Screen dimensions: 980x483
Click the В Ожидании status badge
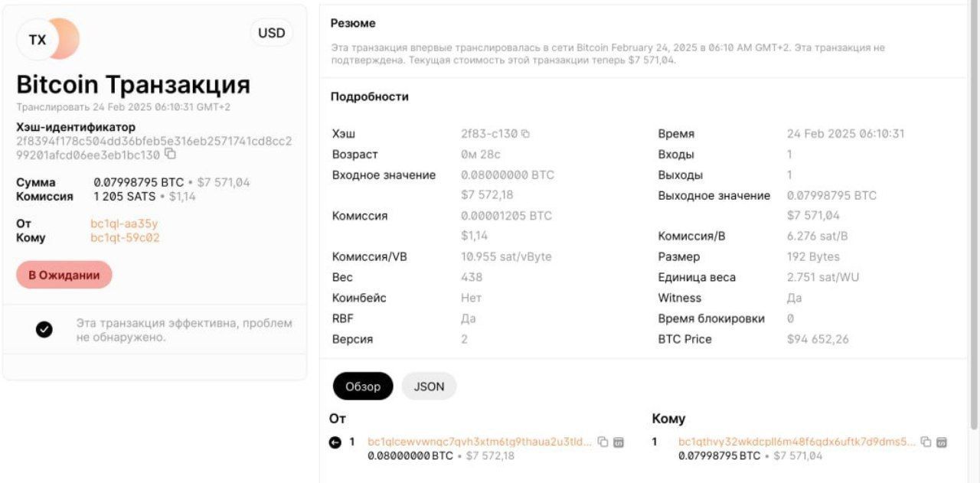(x=64, y=274)
